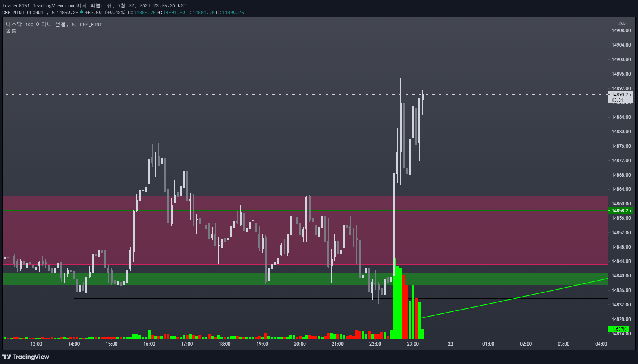Click the USD currency label on price axis
The width and height of the screenshot is (638, 364).
622,23
